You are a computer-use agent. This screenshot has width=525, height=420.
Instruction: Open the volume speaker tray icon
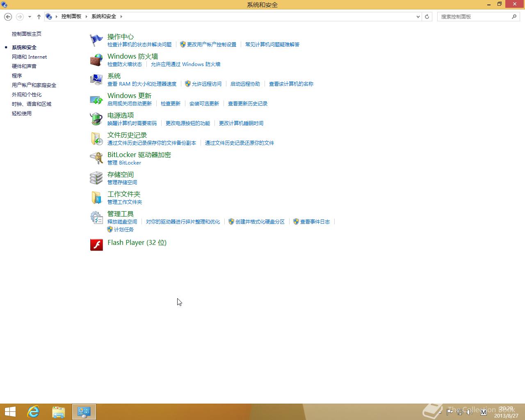pyautogui.click(x=470, y=412)
